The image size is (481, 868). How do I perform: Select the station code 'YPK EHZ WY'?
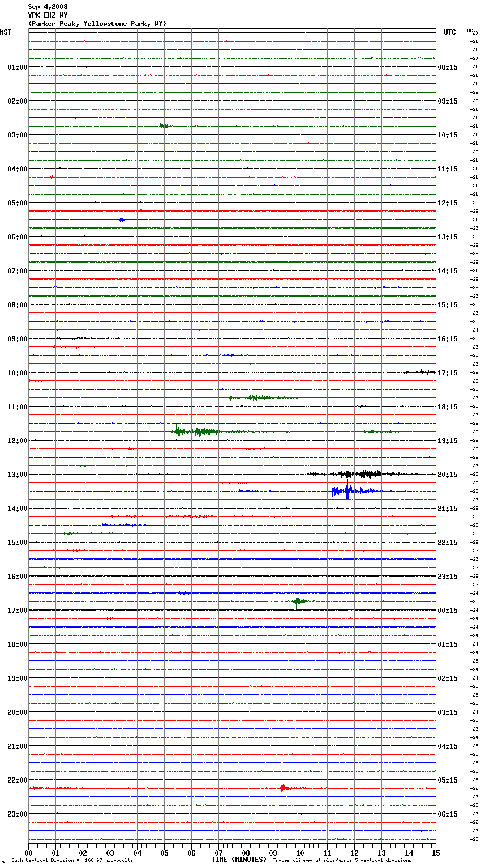pyautogui.click(x=48, y=15)
